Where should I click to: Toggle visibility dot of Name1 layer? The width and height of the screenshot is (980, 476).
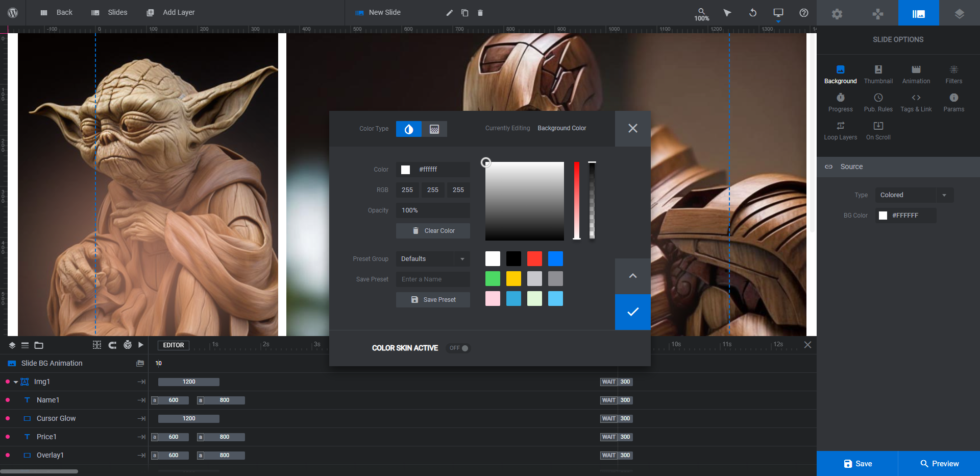tap(7, 400)
